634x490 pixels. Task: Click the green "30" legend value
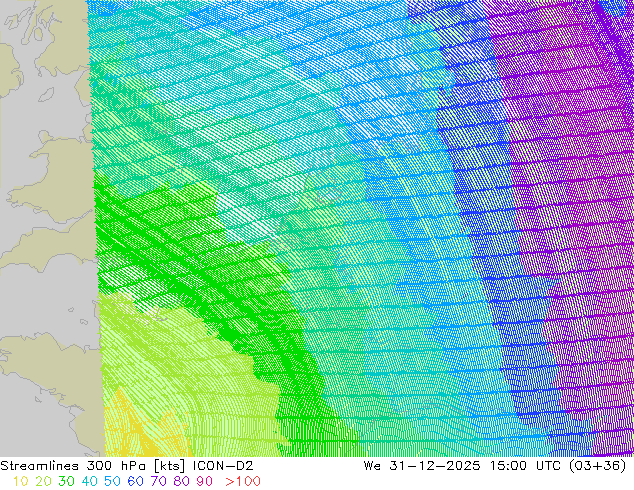(65, 482)
